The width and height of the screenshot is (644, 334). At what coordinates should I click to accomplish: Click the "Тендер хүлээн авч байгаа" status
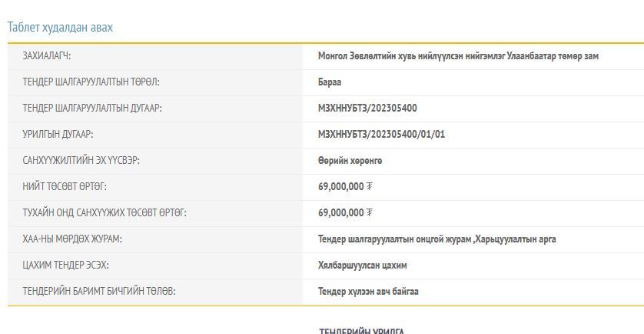click(368, 292)
